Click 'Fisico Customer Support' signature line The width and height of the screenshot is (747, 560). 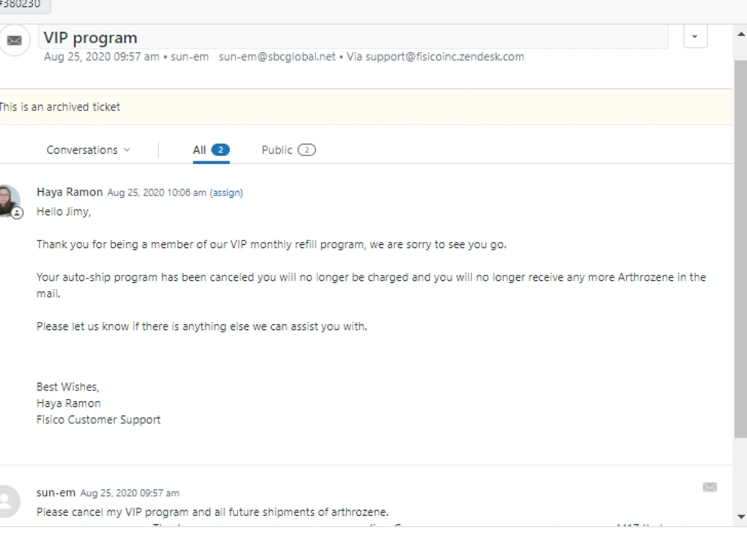pyautogui.click(x=99, y=420)
